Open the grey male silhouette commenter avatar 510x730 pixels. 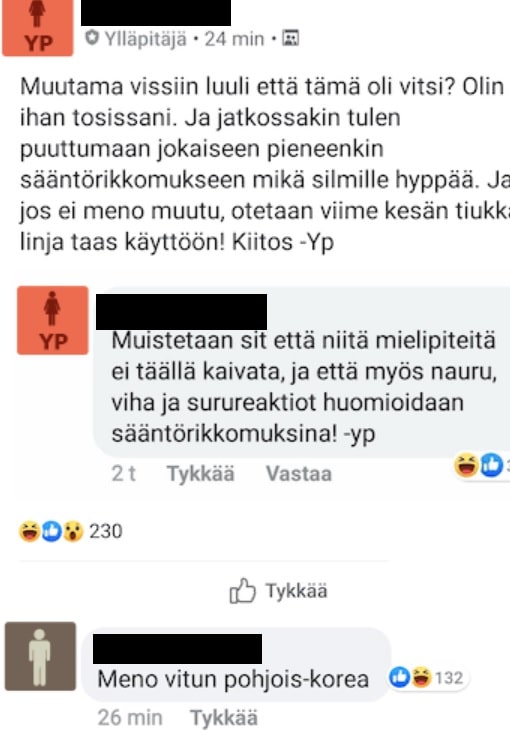[x=40, y=656]
